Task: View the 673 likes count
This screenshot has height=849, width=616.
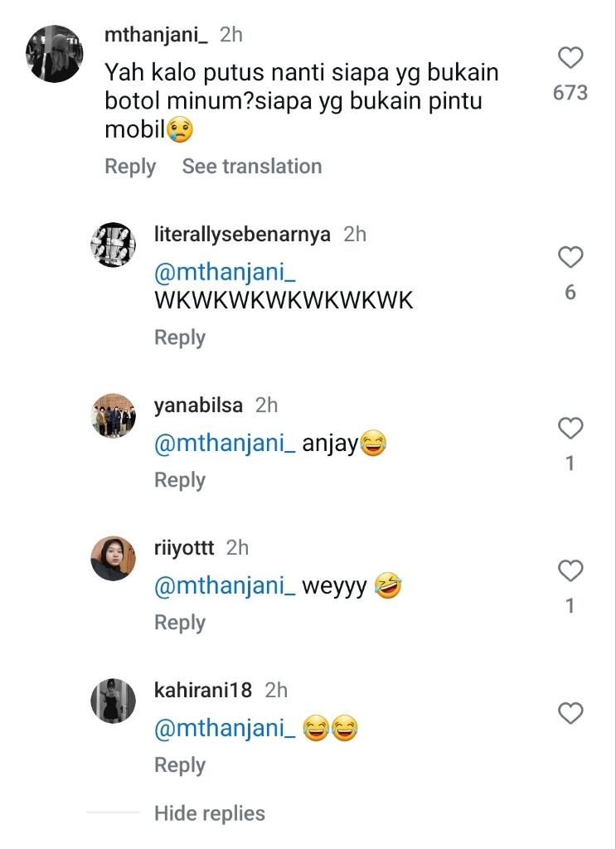Action: pos(570,93)
